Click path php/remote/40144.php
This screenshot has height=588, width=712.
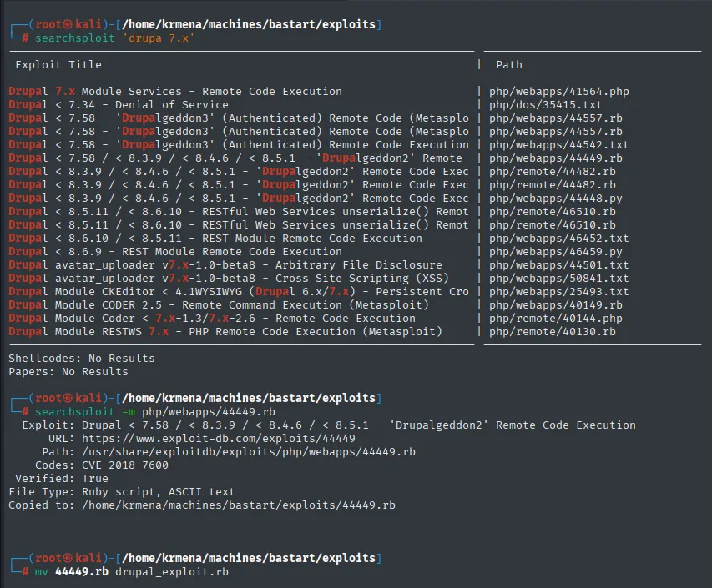(556, 319)
